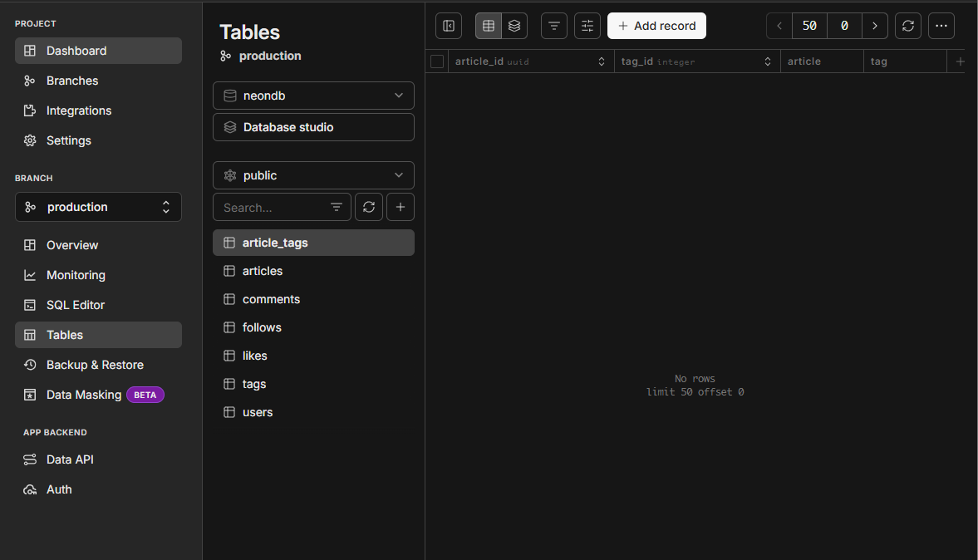This screenshot has height=560, width=978.
Task: Sort by tag_id column arrows
Action: [x=768, y=61]
